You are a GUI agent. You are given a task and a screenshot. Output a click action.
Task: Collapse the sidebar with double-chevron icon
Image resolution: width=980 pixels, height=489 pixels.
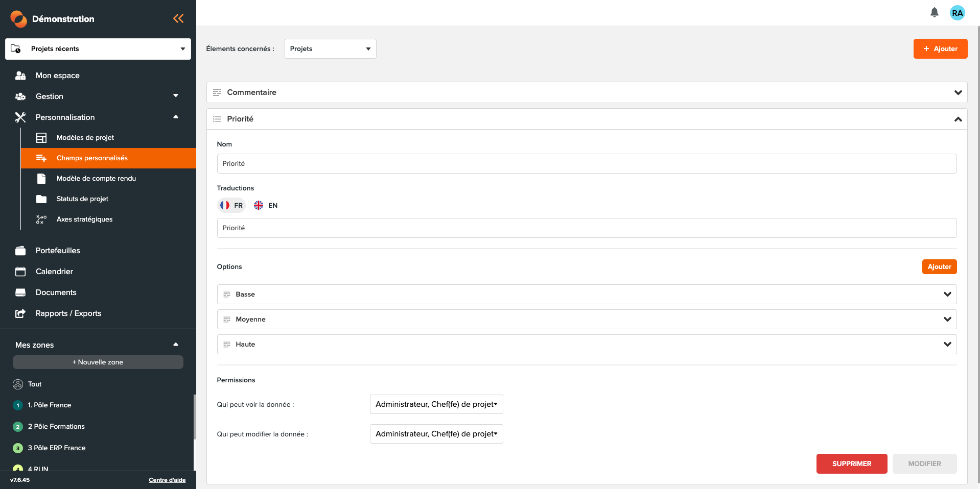(x=178, y=19)
